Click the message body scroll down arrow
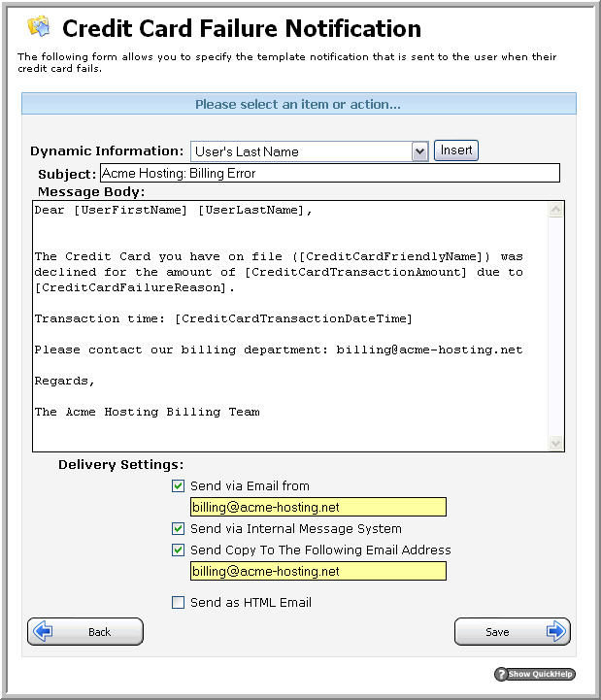This screenshot has height=700, width=601. [x=556, y=443]
